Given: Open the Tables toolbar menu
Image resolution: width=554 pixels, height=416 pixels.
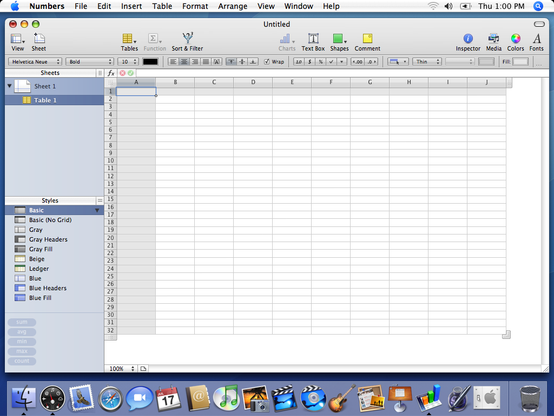Looking at the screenshot, I should coord(129,42).
